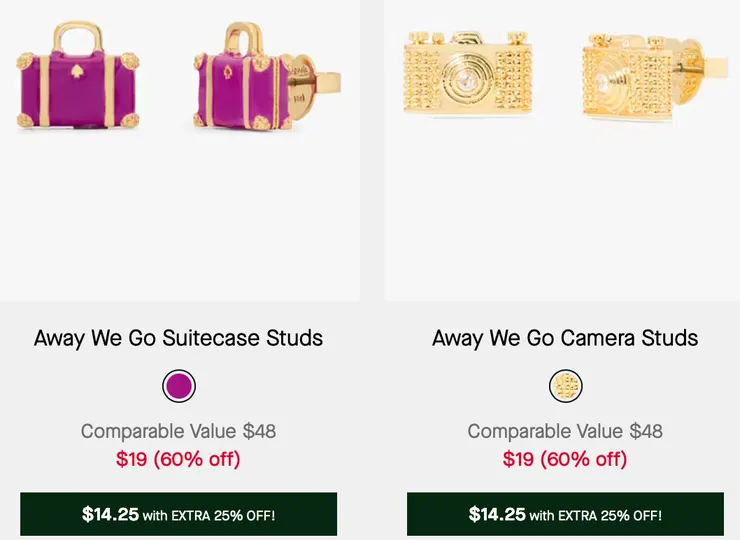Select the purple color swatch
This screenshot has height=540, width=740.
pyautogui.click(x=179, y=386)
